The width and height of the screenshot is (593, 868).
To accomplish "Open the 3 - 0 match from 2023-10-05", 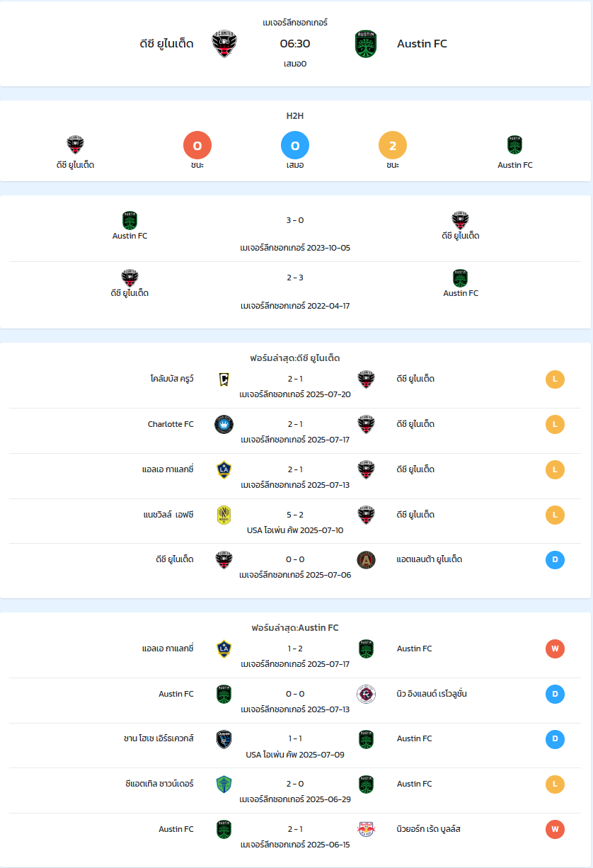I will (x=295, y=233).
